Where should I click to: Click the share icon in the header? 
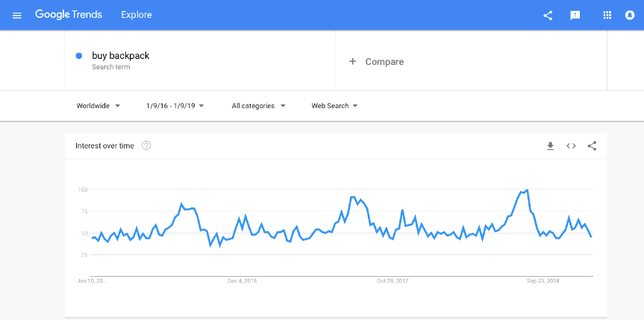click(x=548, y=16)
